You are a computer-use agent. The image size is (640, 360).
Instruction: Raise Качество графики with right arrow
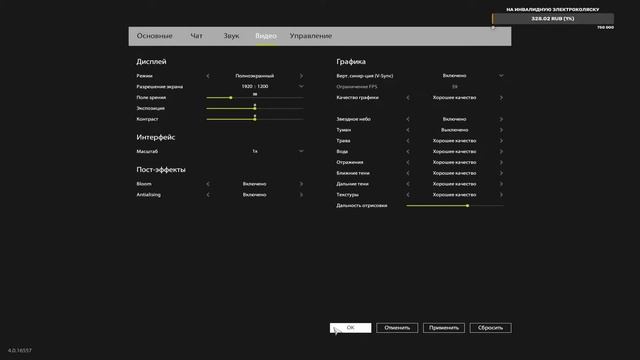point(501,98)
